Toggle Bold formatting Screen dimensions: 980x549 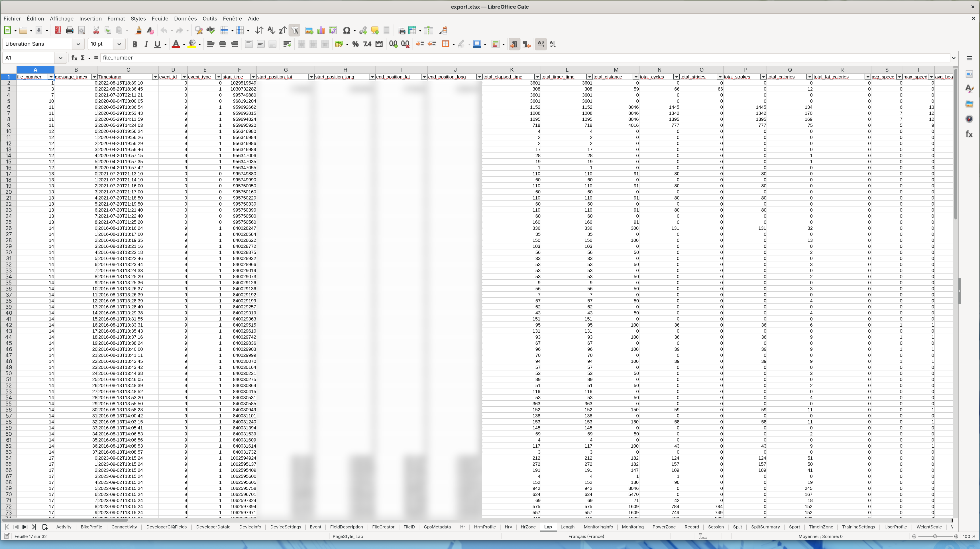[134, 44]
